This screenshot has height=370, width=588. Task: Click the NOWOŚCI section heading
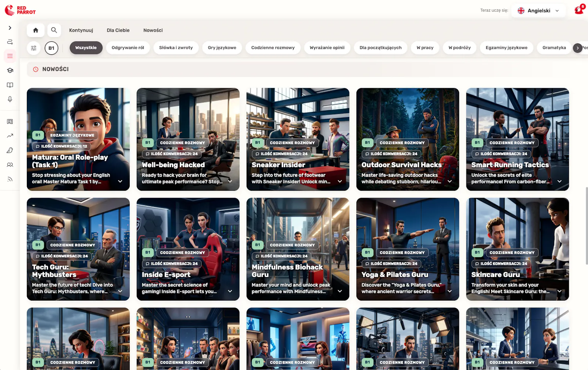tap(55, 69)
